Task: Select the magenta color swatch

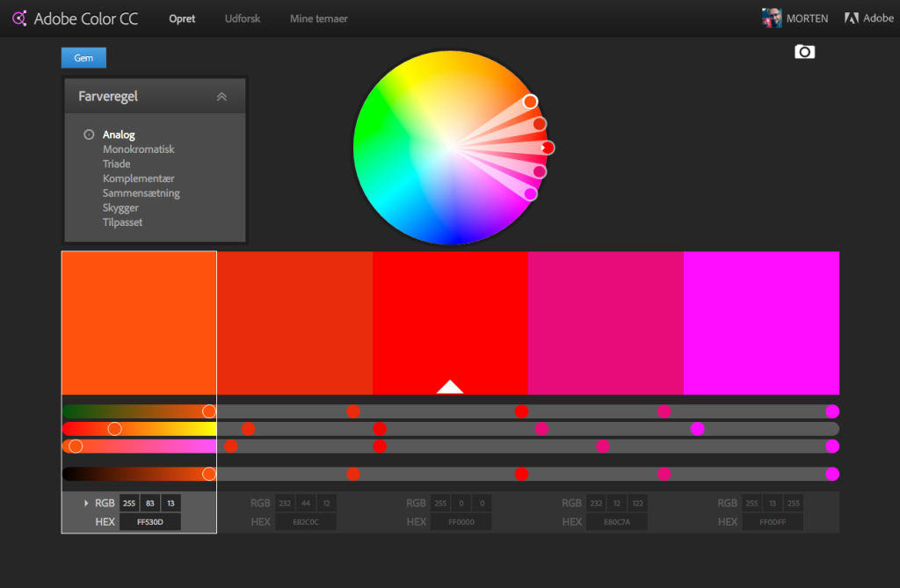Action: 761,322
